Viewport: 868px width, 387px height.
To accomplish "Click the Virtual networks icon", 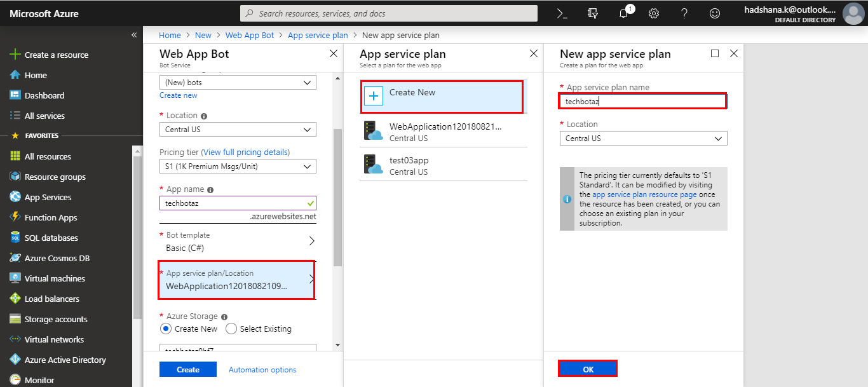I will tap(15, 339).
